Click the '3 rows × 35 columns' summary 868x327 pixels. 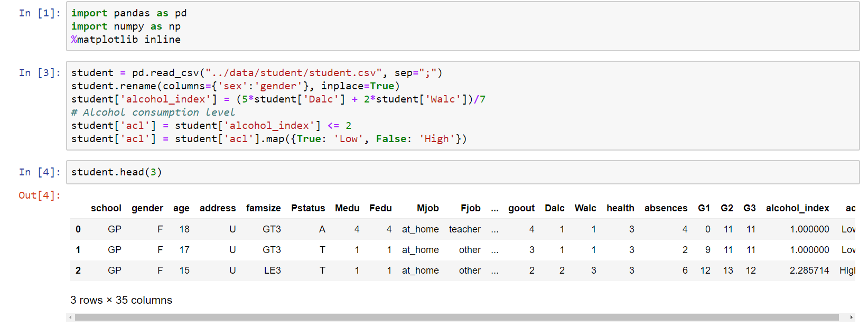pyautogui.click(x=122, y=300)
